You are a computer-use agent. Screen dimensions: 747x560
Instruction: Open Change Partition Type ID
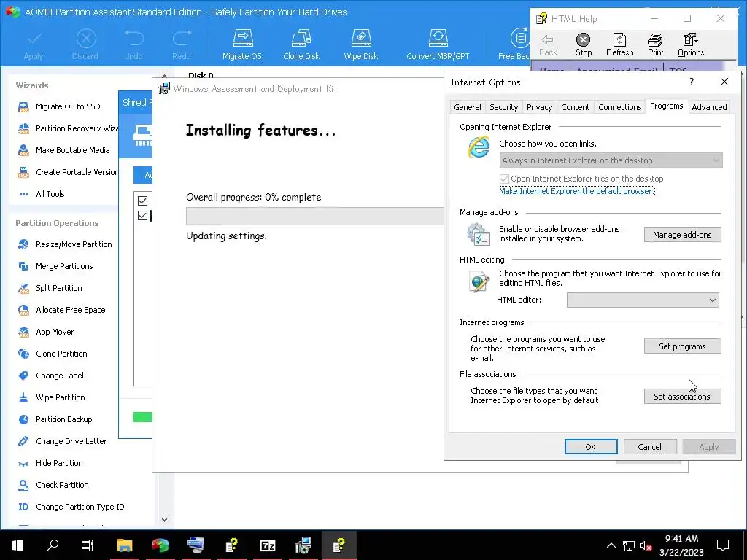71,507
